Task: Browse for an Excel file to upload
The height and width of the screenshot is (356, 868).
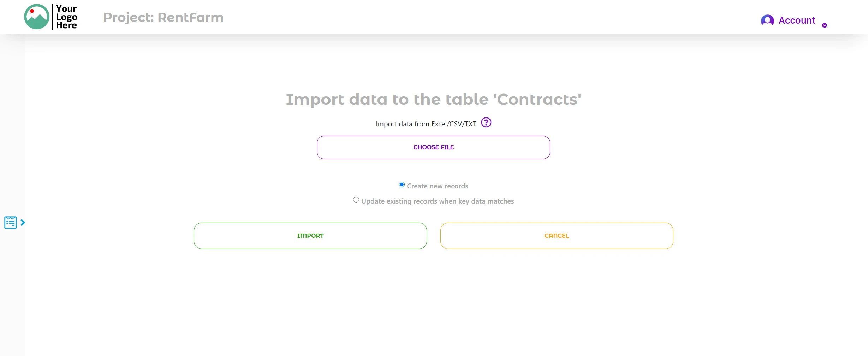Action: tap(433, 147)
